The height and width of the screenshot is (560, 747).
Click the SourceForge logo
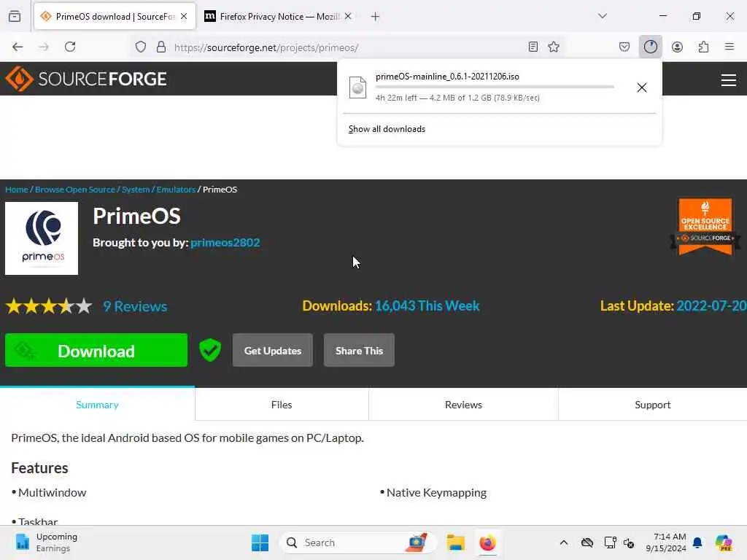[86, 79]
